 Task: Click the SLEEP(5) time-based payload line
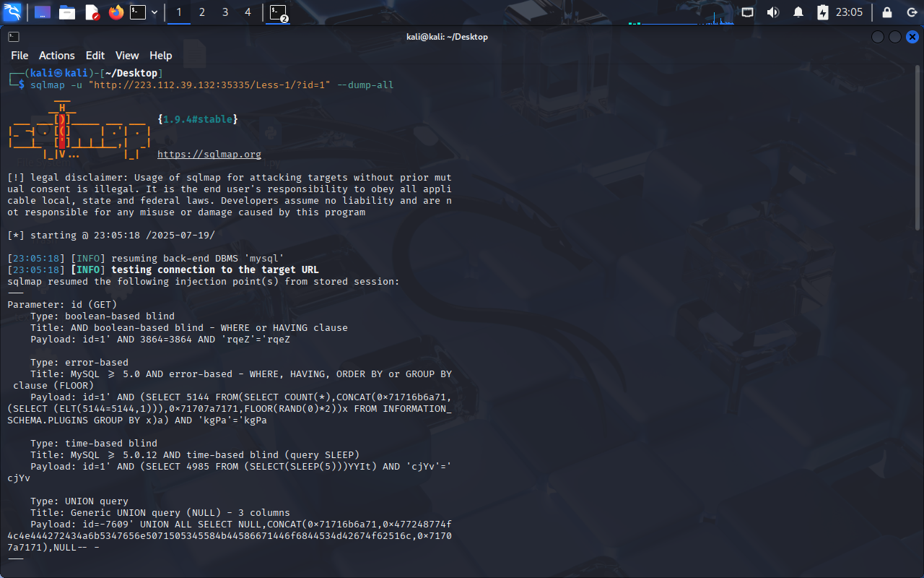coord(230,473)
